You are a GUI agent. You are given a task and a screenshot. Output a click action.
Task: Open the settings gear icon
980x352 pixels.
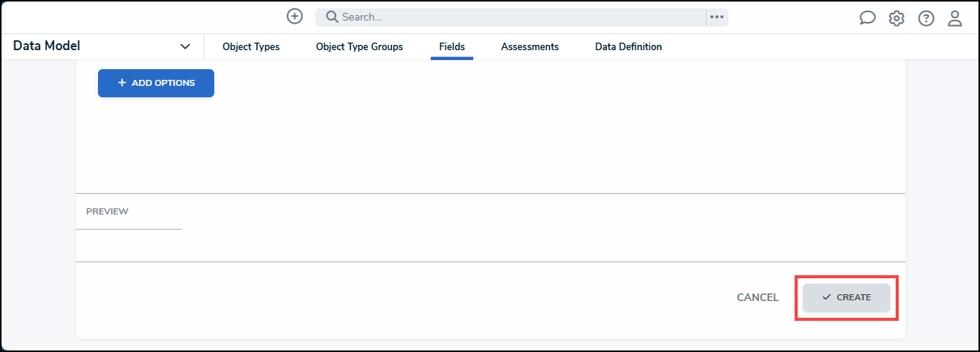click(x=896, y=18)
